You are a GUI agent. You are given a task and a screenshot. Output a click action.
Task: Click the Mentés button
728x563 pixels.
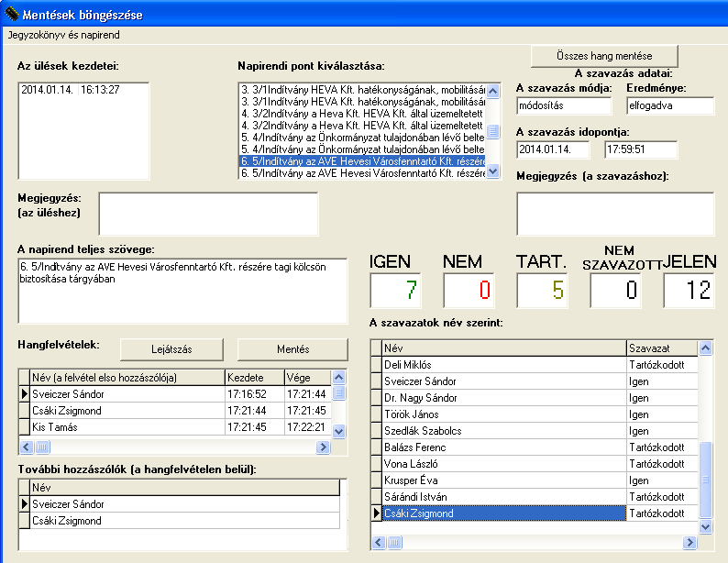coord(292,349)
